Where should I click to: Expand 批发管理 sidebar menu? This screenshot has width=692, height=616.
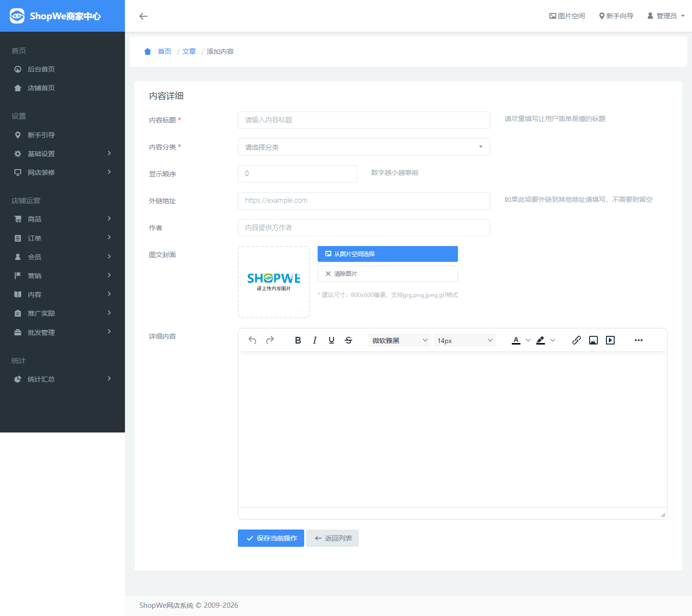62,333
